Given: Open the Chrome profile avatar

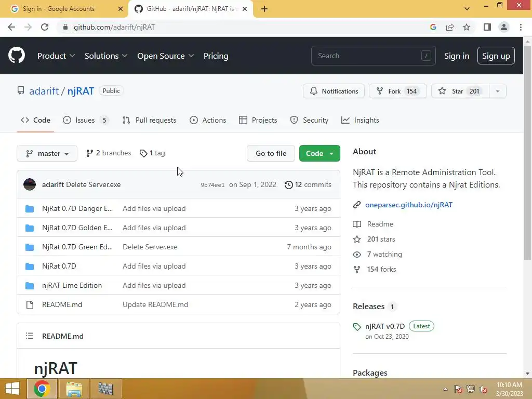Looking at the screenshot, I should (x=504, y=27).
